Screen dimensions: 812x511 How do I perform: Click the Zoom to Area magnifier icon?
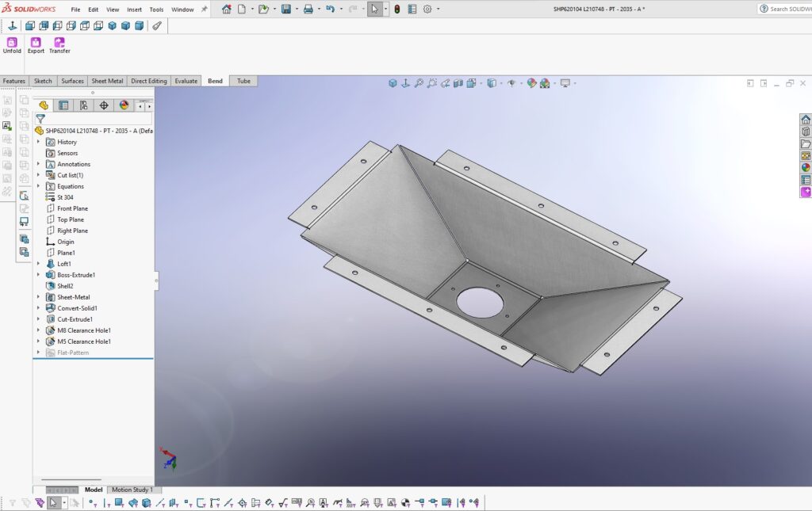point(432,82)
